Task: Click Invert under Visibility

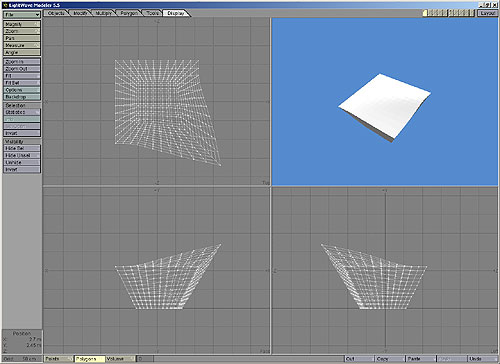Action: click(x=22, y=169)
